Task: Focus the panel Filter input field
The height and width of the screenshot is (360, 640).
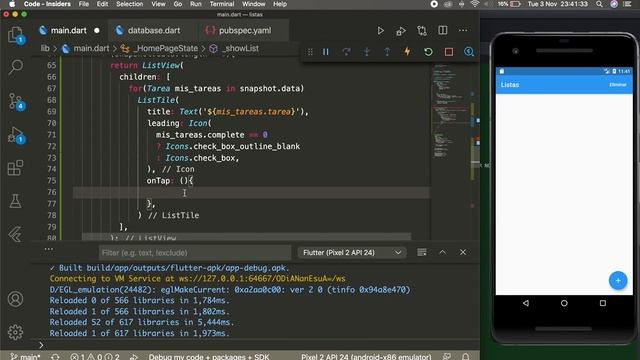Action: coord(195,253)
